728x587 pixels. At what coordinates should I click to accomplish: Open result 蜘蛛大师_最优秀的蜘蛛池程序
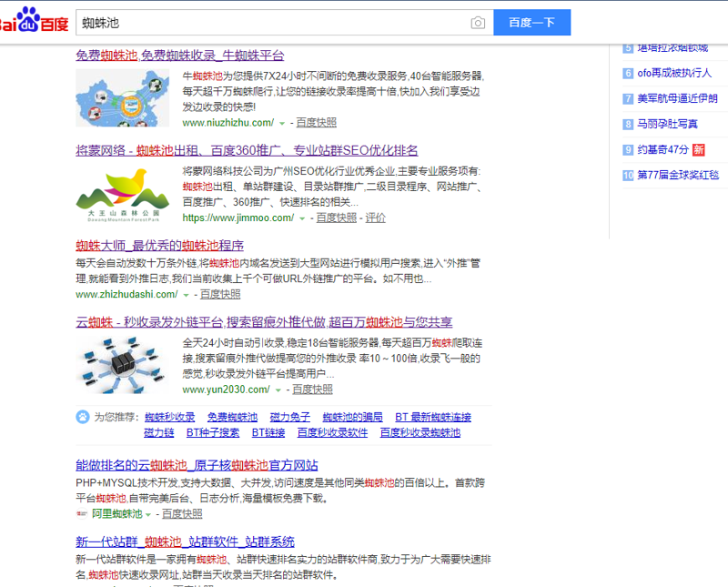click(x=160, y=246)
